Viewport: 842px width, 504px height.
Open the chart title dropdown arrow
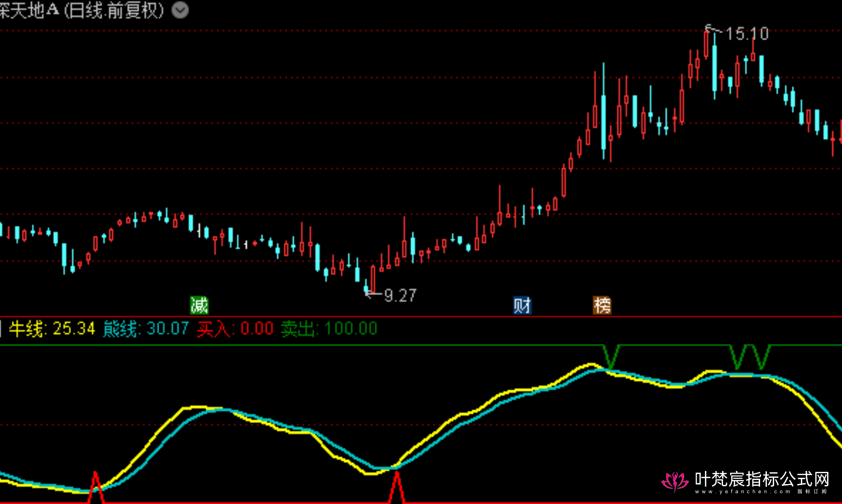(180, 10)
